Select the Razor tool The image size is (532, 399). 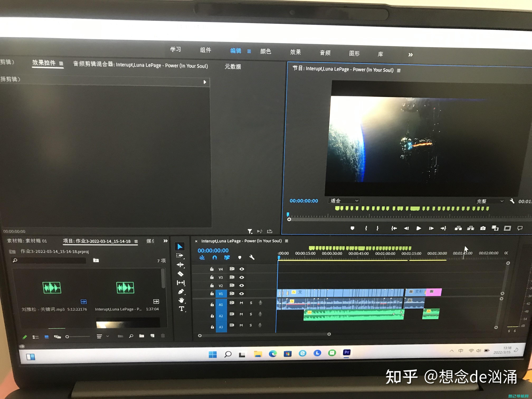pyautogui.click(x=180, y=274)
